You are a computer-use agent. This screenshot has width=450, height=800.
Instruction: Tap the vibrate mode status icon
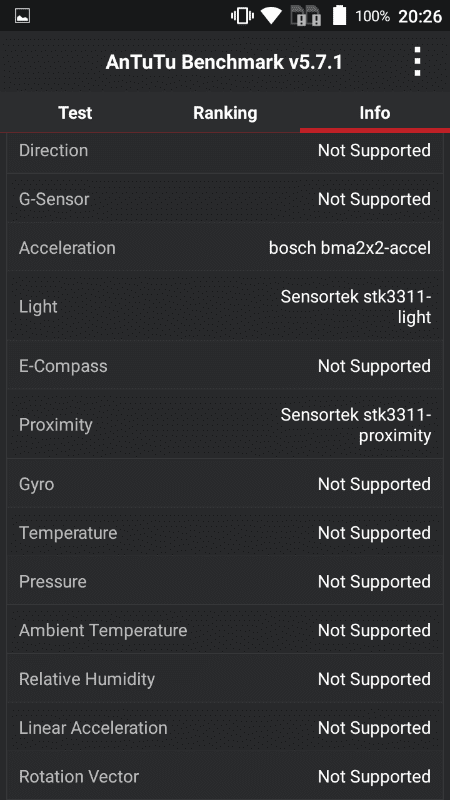click(x=242, y=16)
